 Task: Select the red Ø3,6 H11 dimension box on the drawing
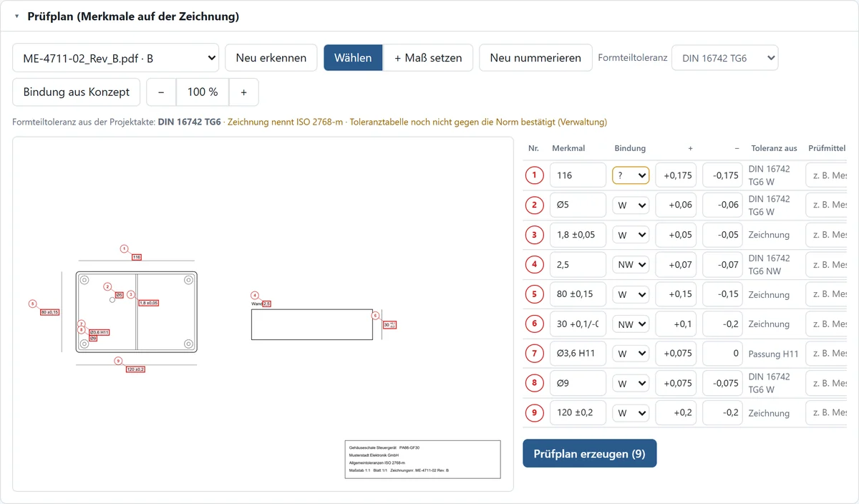coord(100,332)
